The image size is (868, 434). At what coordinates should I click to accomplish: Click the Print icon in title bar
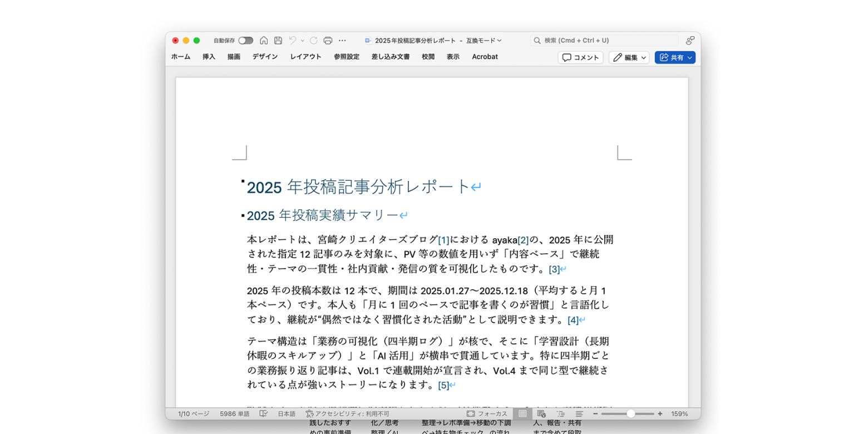click(x=328, y=41)
